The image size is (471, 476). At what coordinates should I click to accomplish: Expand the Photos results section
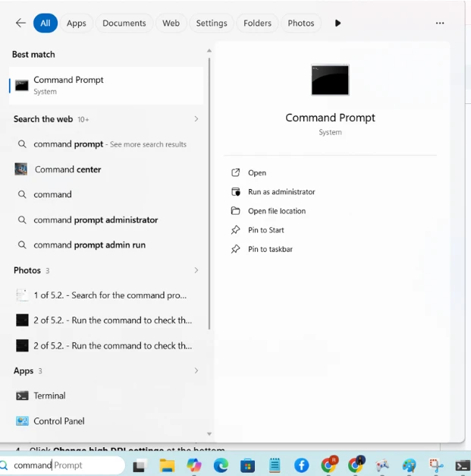(196, 270)
